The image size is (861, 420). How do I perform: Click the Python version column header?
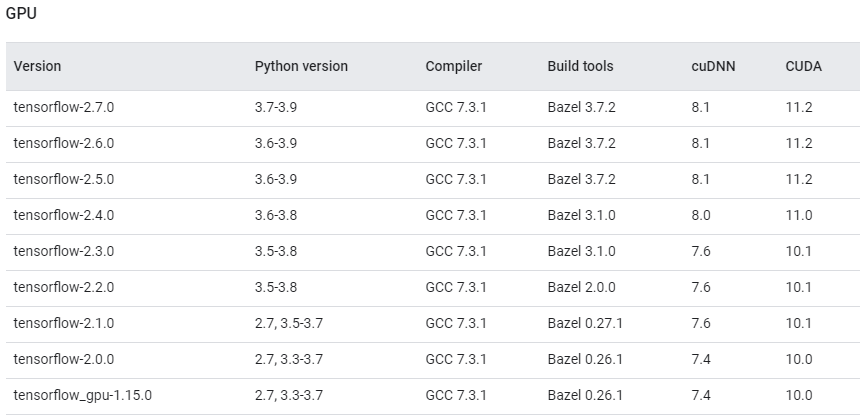[x=301, y=66]
